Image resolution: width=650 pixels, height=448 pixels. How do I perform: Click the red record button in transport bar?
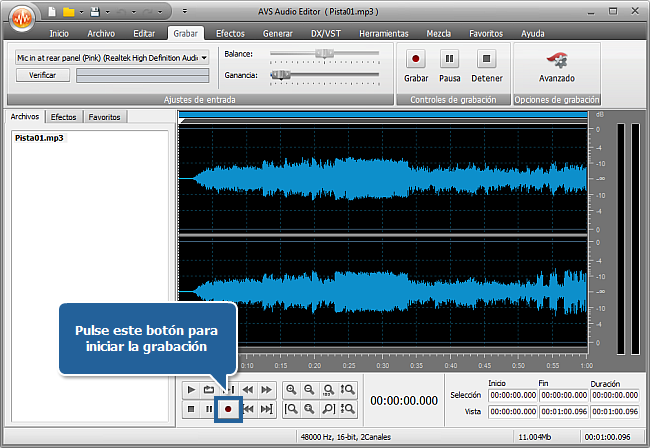[x=228, y=409]
